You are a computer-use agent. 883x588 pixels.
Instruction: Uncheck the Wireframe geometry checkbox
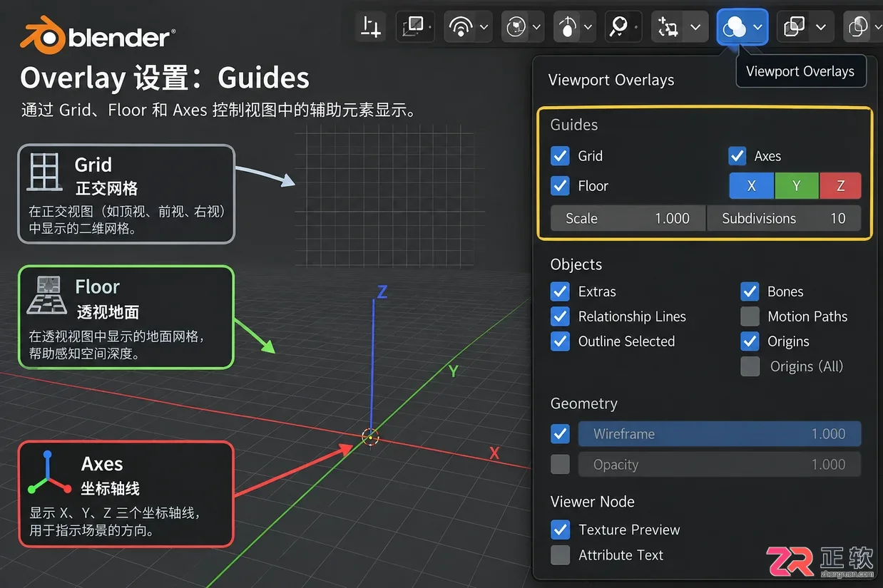(x=560, y=433)
